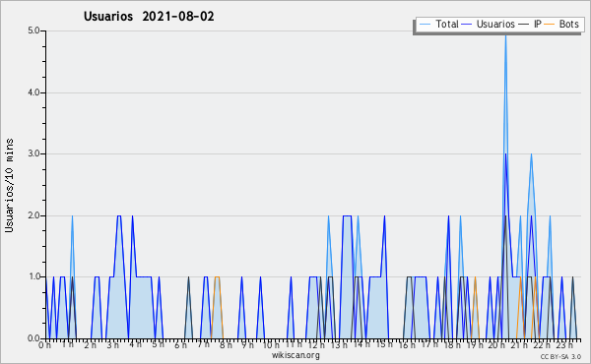Click the Usuarios legend entry
Screen dimensions: 591x364
[489, 24]
